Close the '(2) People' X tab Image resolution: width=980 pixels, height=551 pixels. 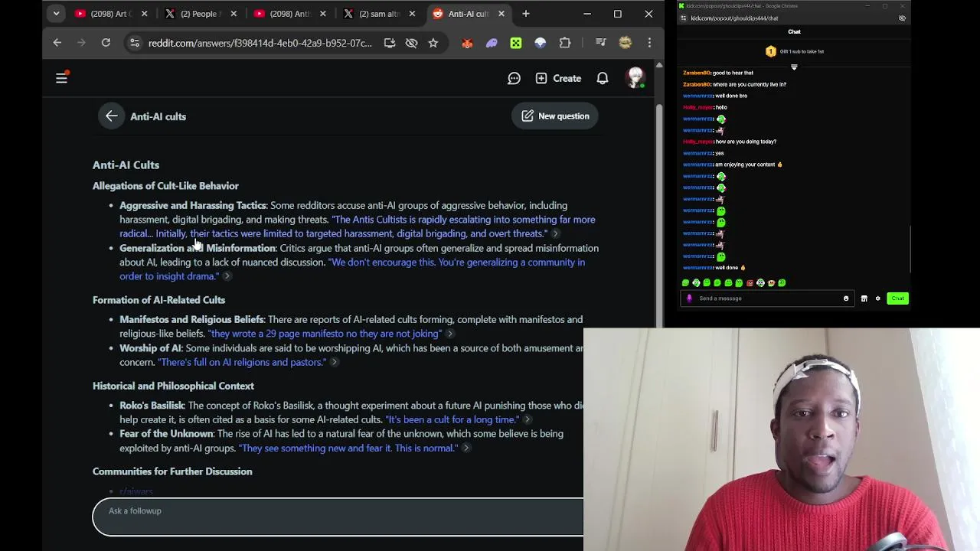(234, 14)
